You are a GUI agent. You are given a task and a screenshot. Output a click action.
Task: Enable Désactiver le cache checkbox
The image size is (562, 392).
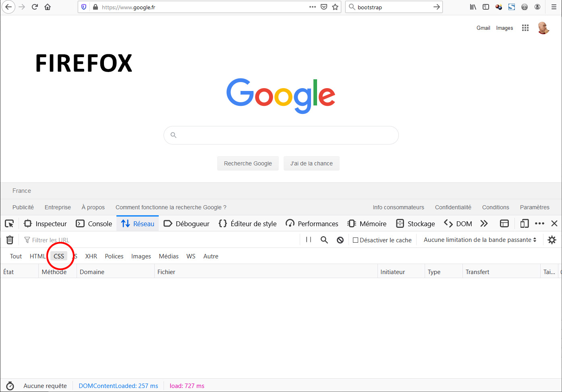coord(355,240)
